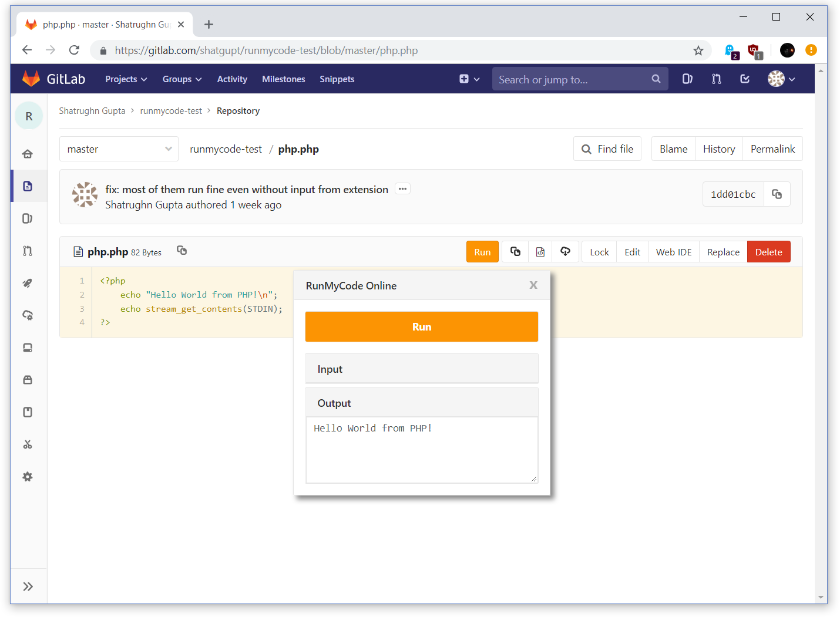Viewport: 840px width, 617px height.
Task: Open Repository breadcrumb link
Action: pos(238,110)
